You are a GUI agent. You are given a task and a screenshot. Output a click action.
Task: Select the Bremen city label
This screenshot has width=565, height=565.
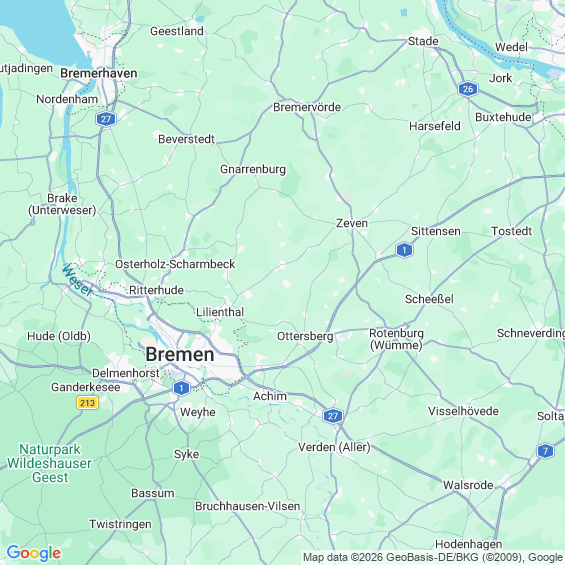[x=180, y=355]
